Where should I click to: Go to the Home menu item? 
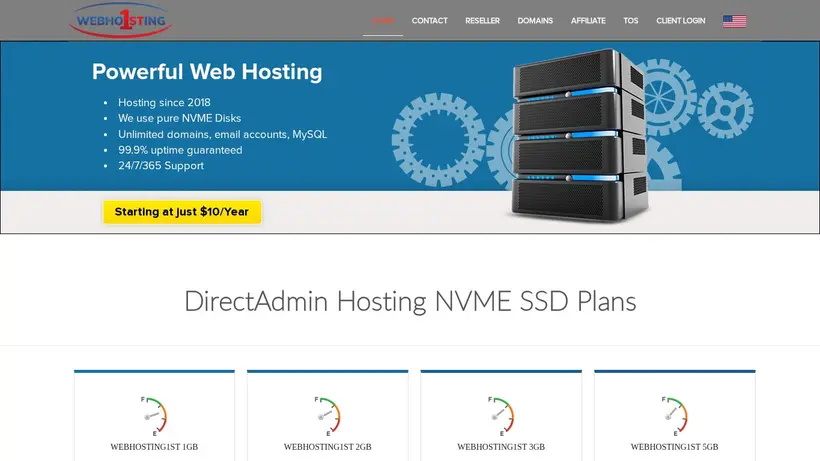point(383,21)
